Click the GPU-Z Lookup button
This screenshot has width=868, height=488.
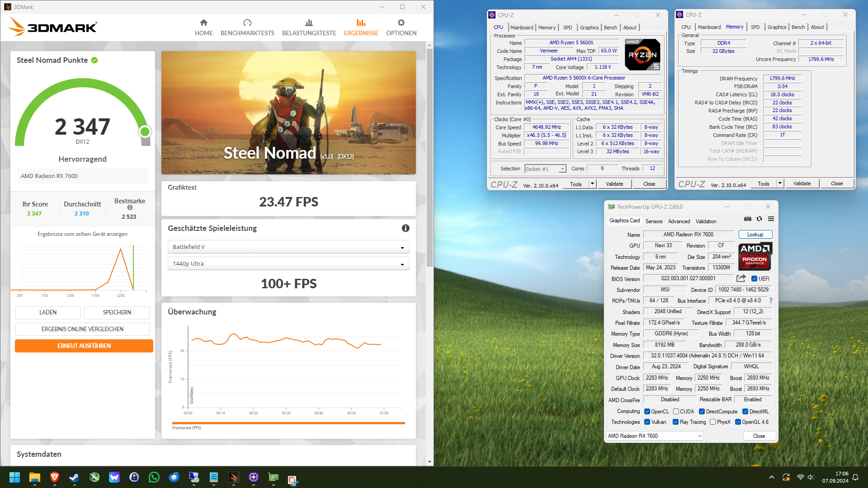[x=755, y=234]
